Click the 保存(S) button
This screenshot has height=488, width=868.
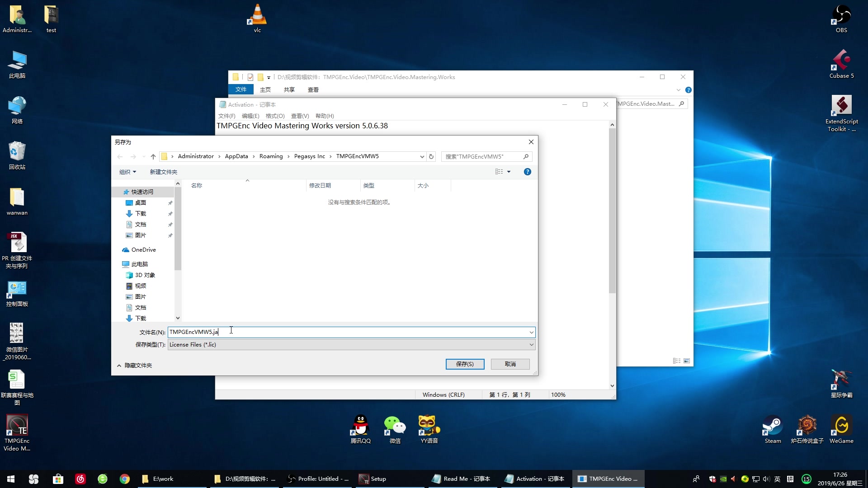(x=465, y=364)
